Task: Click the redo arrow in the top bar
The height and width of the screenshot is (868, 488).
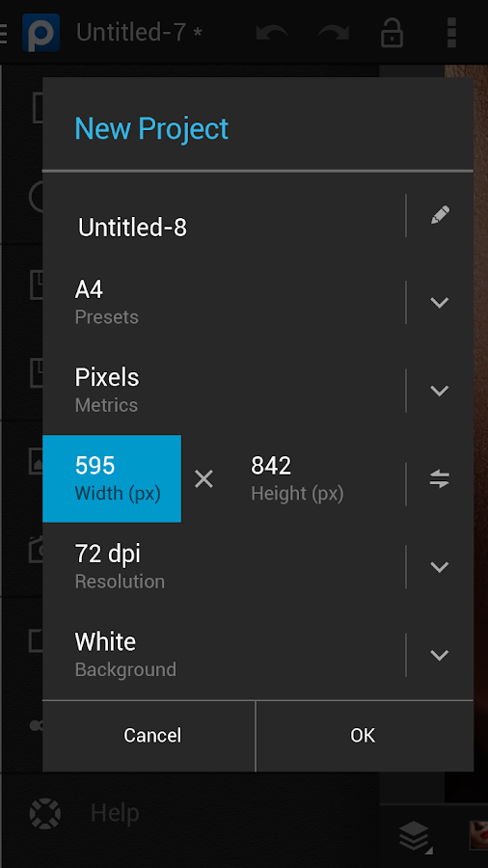Action: [x=334, y=33]
